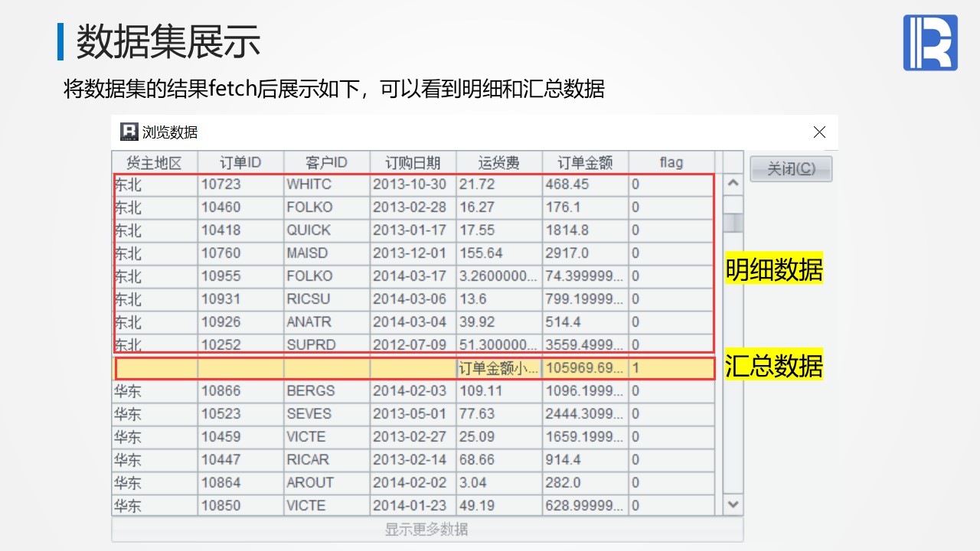Click the customer cell WHITC
Screen dimensions: 980x551
click(x=327, y=184)
